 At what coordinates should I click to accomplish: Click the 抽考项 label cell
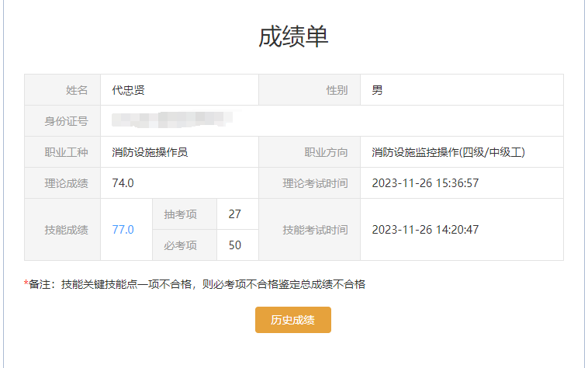pos(185,214)
